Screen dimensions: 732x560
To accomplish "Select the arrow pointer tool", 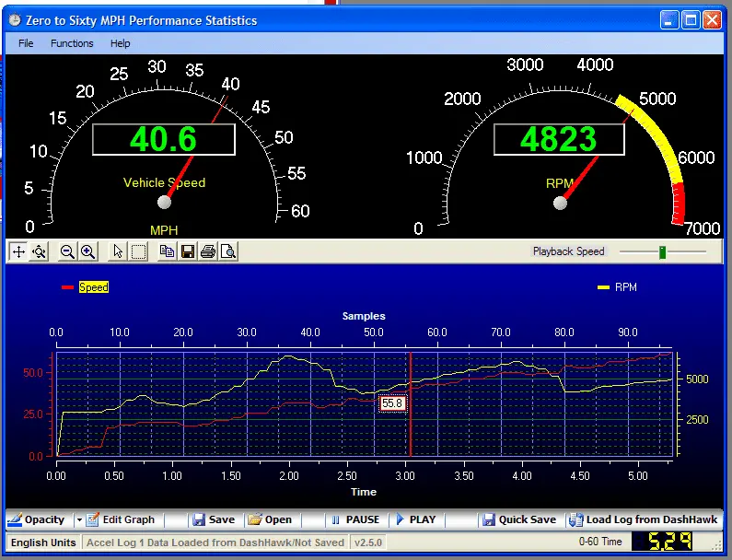I will tap(118, 251).
